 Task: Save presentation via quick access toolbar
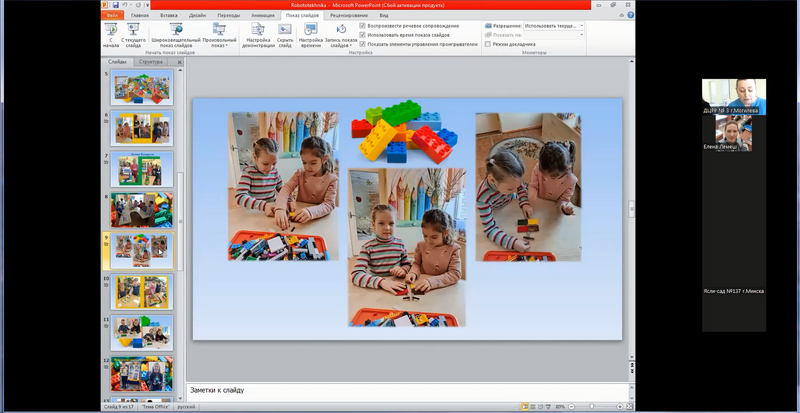click(x=116, y=5)
